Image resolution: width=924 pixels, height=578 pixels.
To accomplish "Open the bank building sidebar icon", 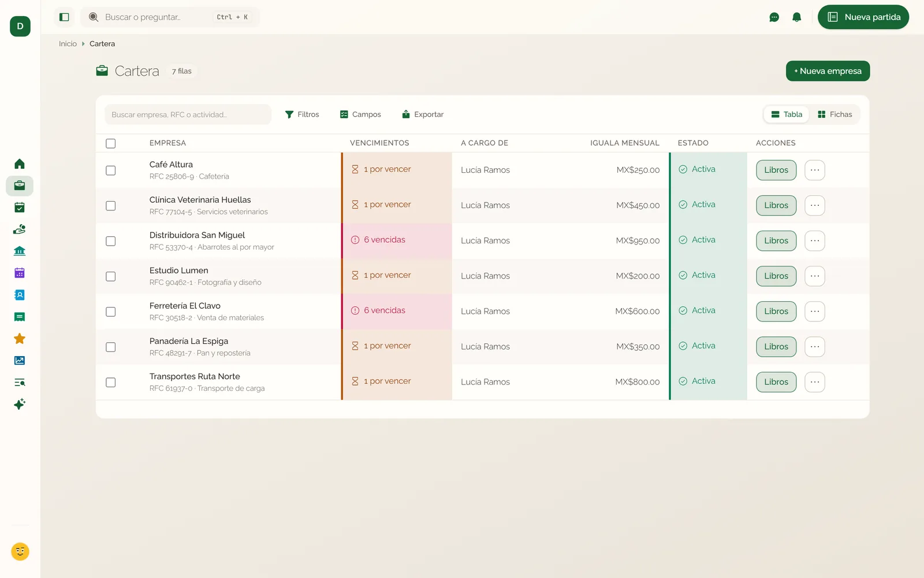I will coord(20,251).
